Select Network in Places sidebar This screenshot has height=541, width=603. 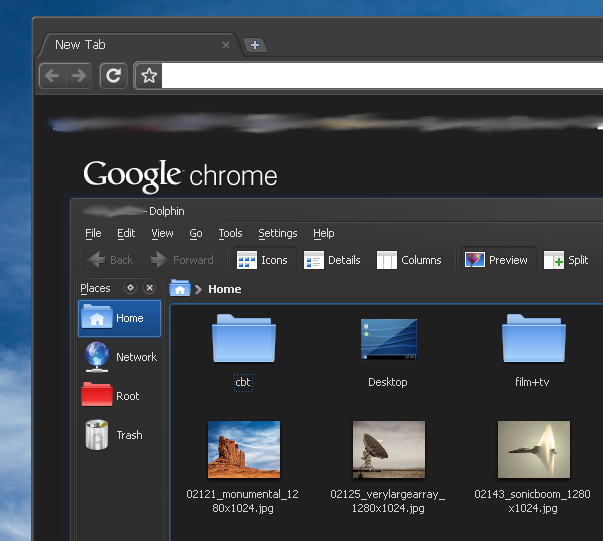(120, 357)
